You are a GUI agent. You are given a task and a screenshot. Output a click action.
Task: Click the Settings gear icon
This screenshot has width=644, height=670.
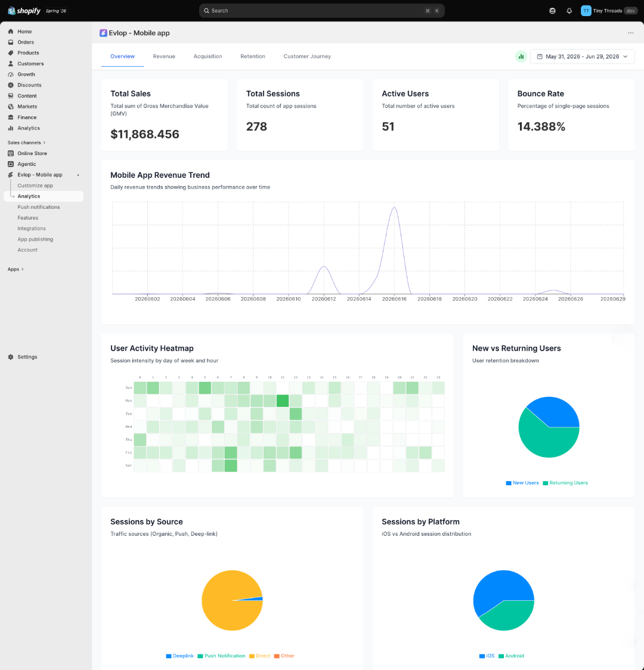point(11,357)
